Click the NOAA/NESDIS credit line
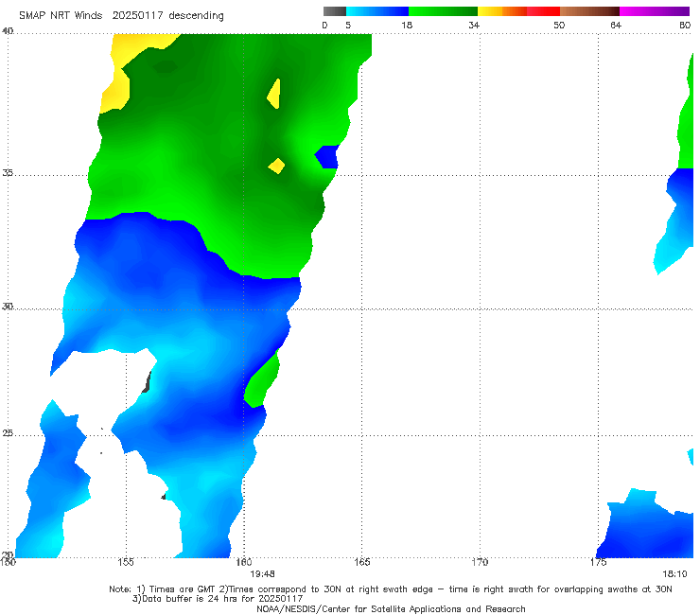700x615 pixels. [x=391, y=608]
